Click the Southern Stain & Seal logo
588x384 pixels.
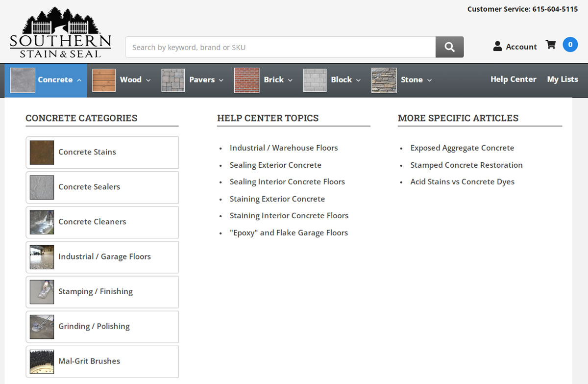(60, 33)
